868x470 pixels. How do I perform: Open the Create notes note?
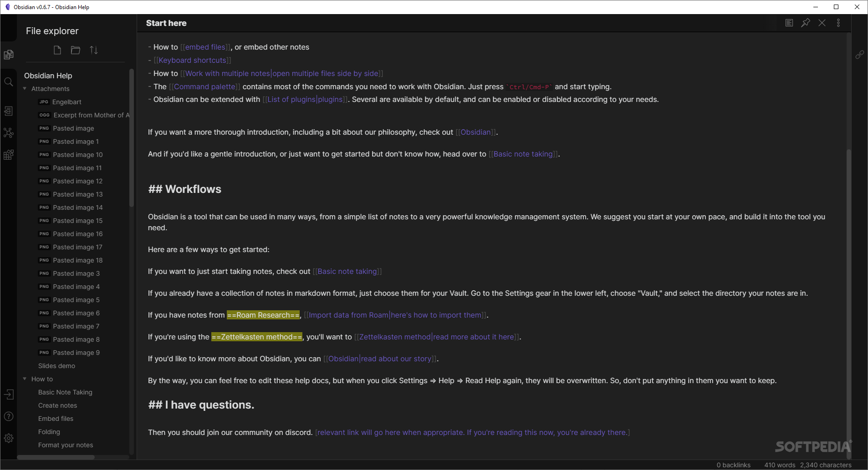click(x=57, y=405)
